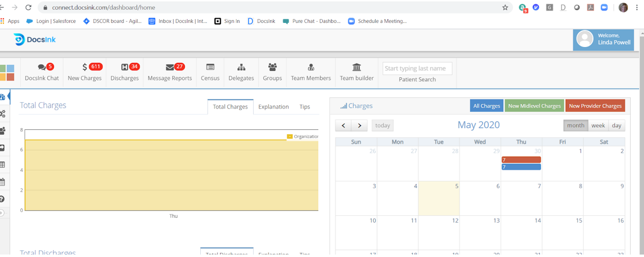This screenshot has height=257, width=644.
Task: Select the share arrow sidebar icon
Action: coord(2,148)
